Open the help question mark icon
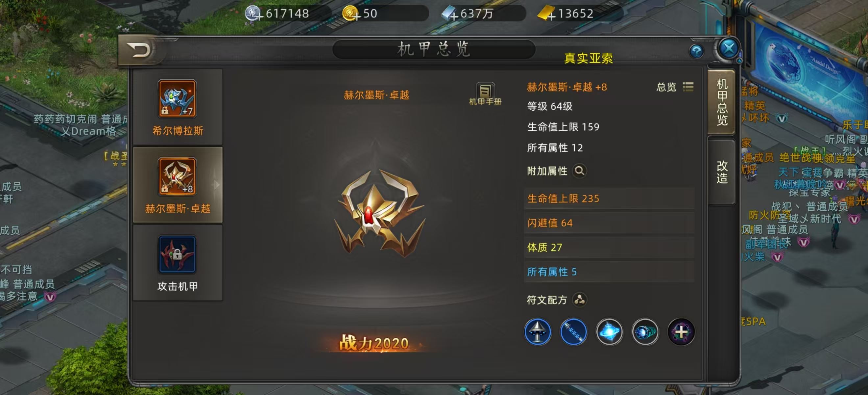The height and width of the screenshot is (395, 868). point(696,51)
